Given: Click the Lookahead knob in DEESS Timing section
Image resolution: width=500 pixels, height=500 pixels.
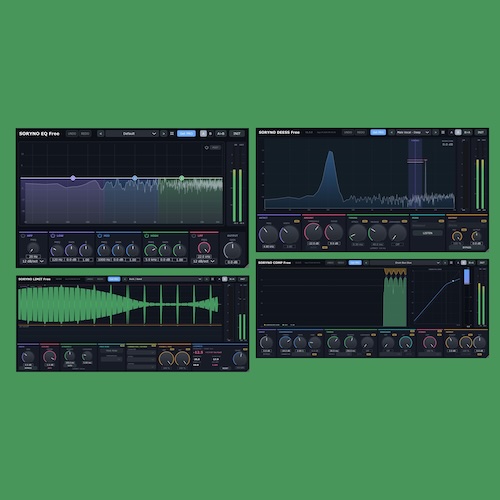Looking at the screenshot, I should [397, 234].
